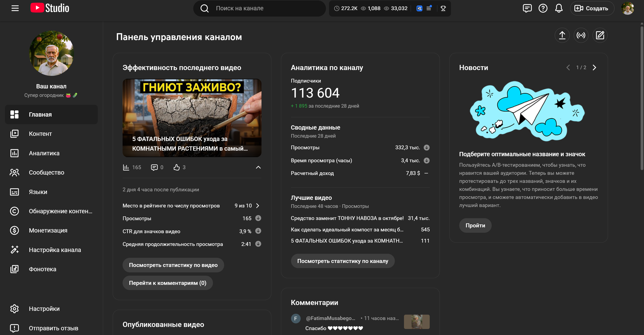644x335 pixels.
Task: Click Посмотреть статистику по видео button
Action: (173, 265)
